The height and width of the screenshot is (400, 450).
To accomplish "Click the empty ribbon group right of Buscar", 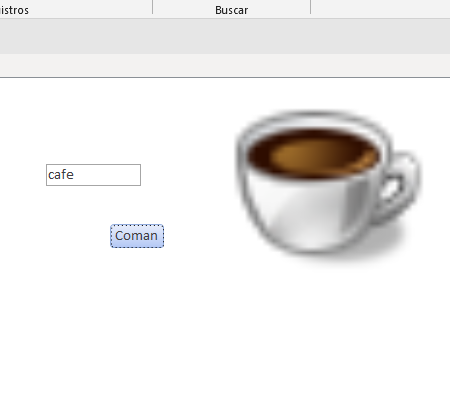I will pos(381,8).
